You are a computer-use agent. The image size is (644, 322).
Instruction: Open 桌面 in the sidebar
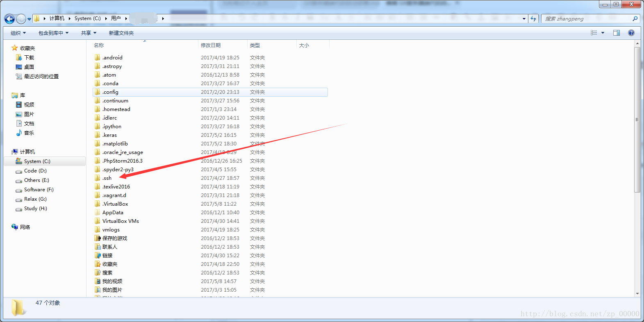(x=29, y=67)
